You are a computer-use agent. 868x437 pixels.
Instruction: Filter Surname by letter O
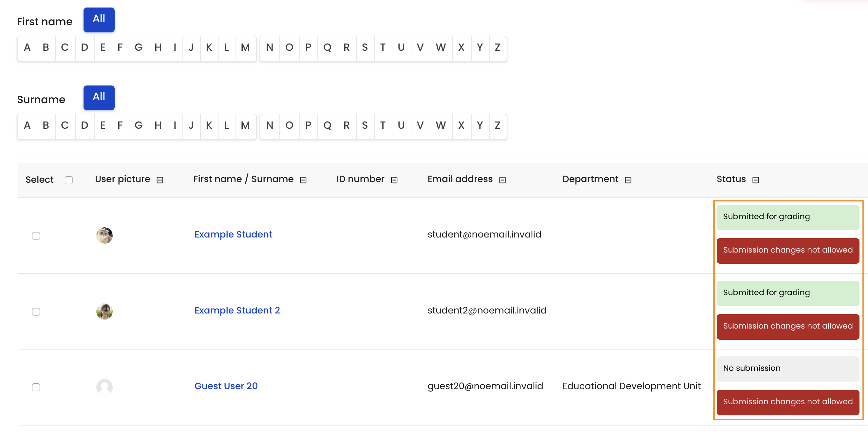pos(289,126)
